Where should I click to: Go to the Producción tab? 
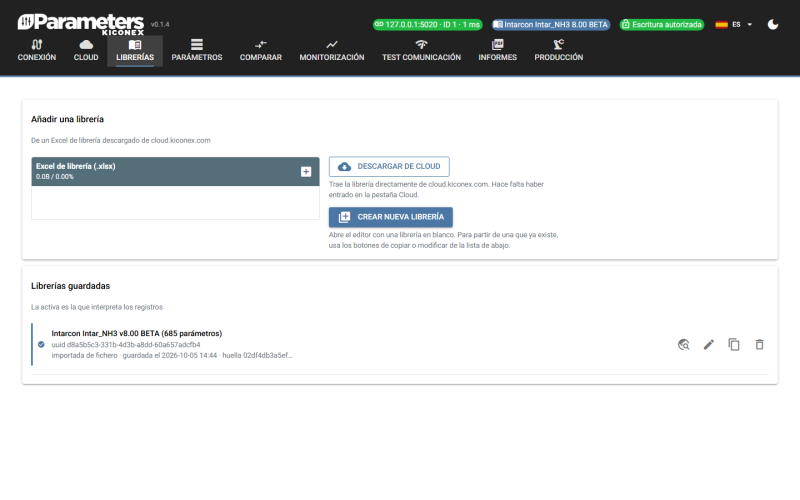pos(559,51)
